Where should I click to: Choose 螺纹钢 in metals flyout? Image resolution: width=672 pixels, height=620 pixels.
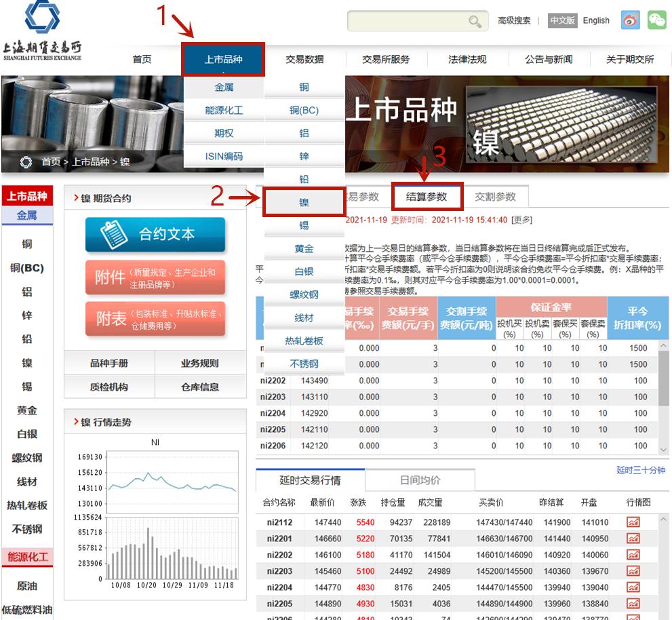[304, 294]
